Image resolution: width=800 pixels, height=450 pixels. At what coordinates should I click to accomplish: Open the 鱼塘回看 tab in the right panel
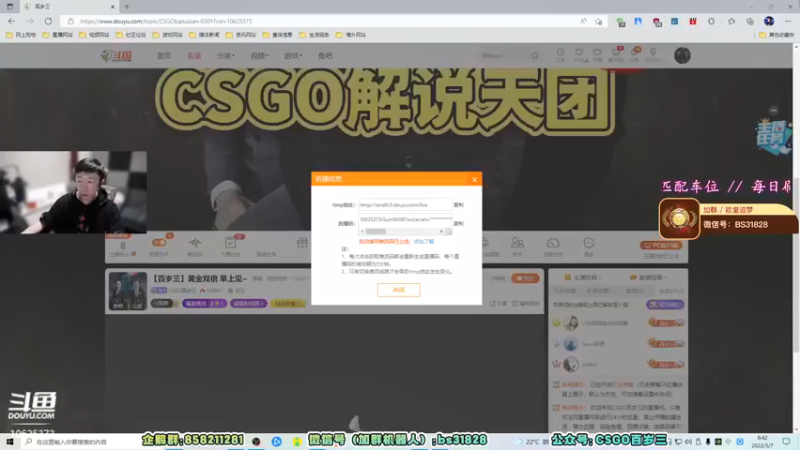pyautogui.click(x=648, y=277)
